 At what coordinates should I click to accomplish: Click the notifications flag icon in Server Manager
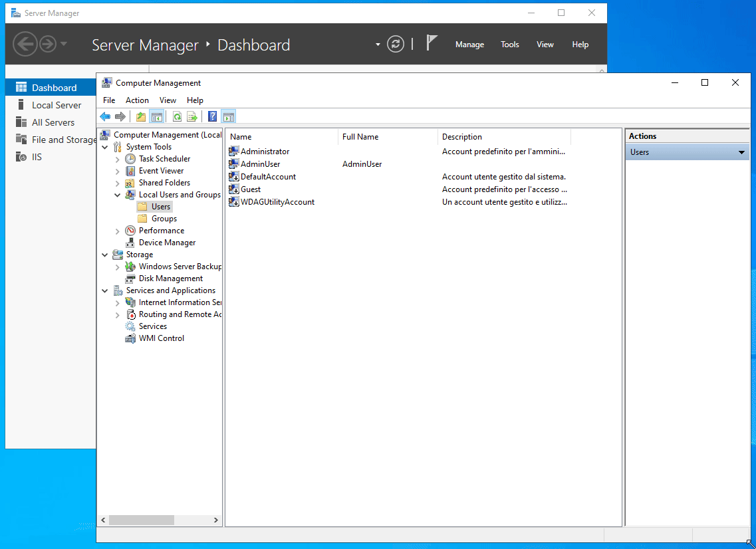[432, 43]
